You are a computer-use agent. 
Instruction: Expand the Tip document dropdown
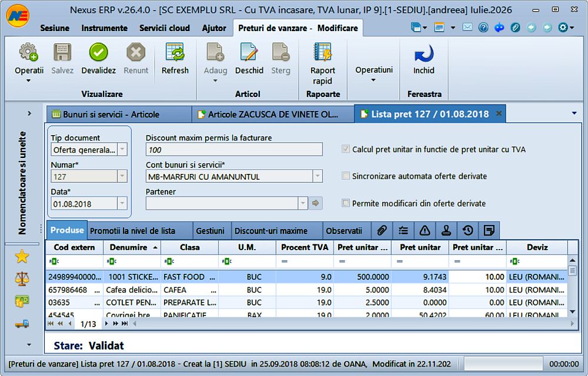click(122, 149)
